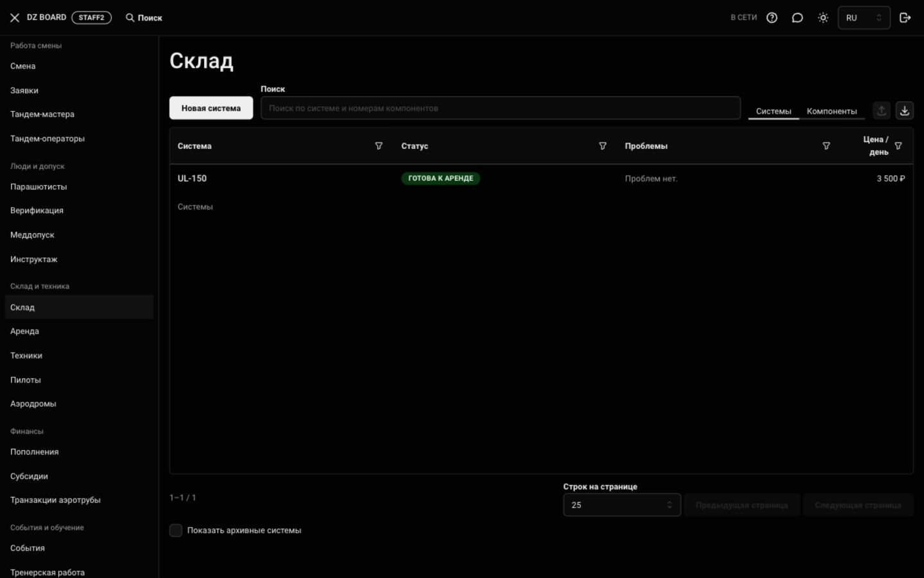Switch to the Системы tab
The width and height of the screenshot is (924, 578).
coord(773,111)
